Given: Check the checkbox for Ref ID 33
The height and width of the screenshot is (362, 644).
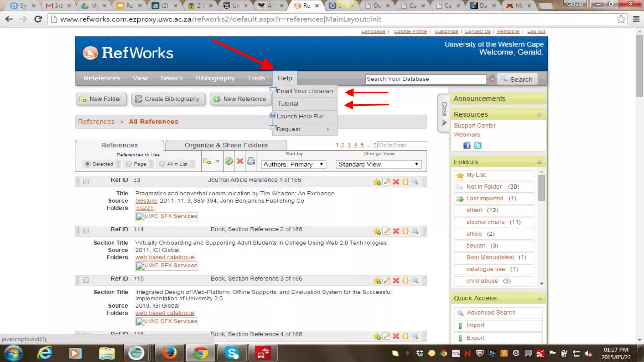Looking at the screenshot, I should [x=86, y=181].
